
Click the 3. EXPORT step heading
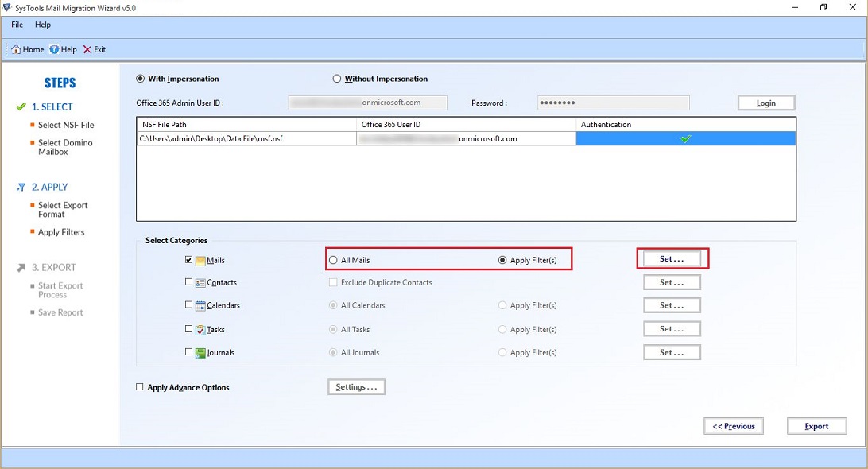coord(54,267)
